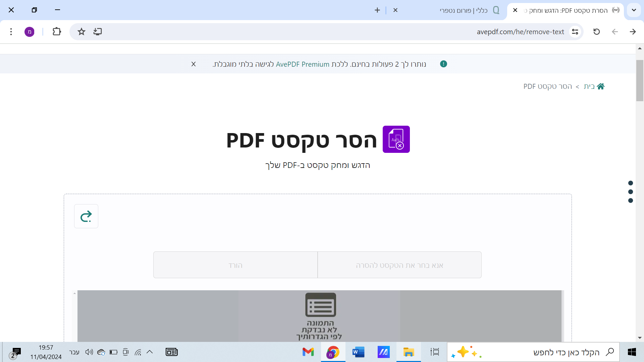Click the install app icon in the address bar
This screenshot has width=644, height=362.
(x=98, y=32)
